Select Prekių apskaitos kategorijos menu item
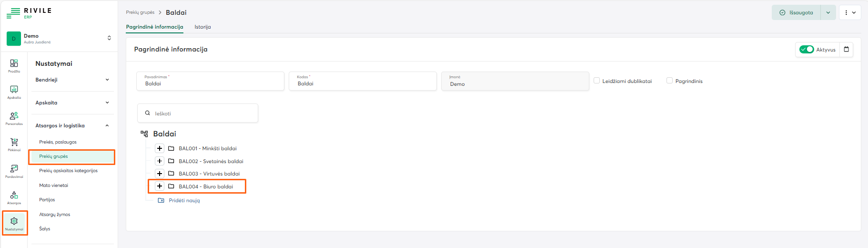 68,171
